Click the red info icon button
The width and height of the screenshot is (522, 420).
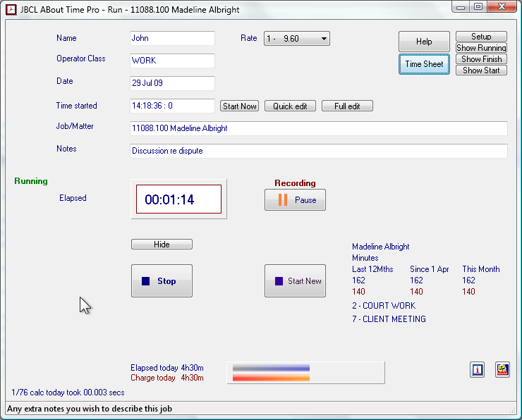click(x=478, y=369)
